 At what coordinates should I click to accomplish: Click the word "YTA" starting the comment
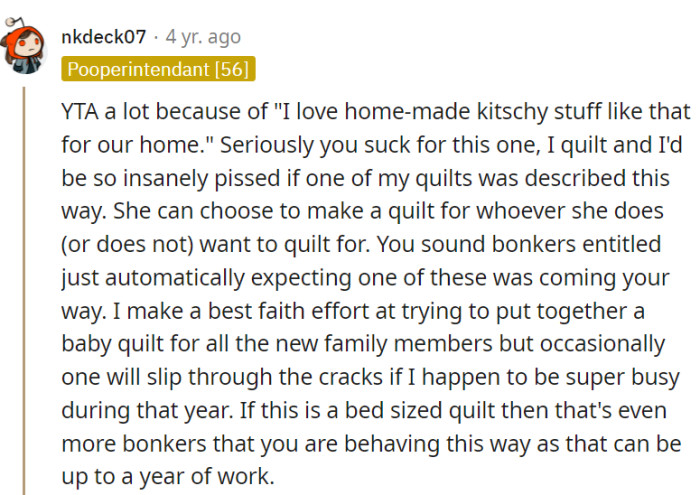pyautogui.click(x=81, y=110)
